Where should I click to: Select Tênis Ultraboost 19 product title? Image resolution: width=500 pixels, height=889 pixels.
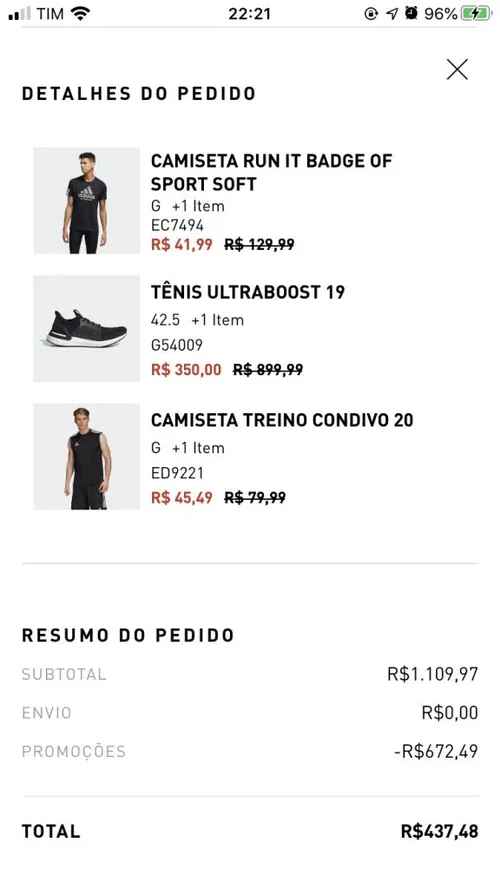(x=248, y=292)
